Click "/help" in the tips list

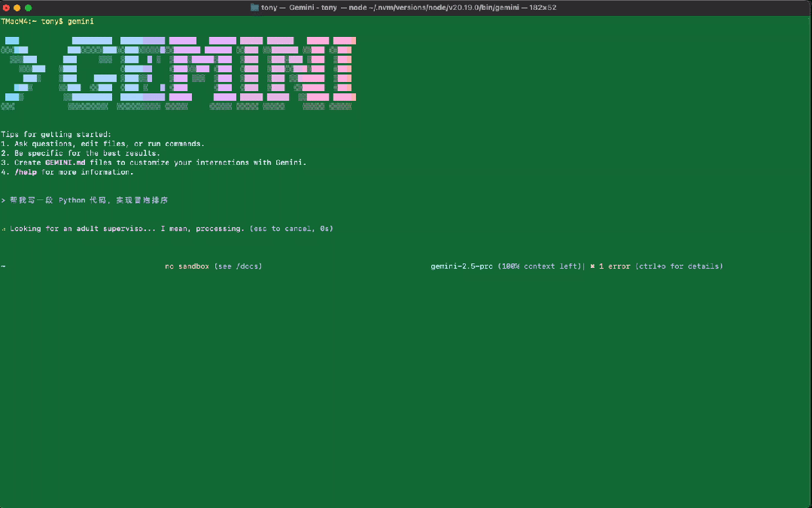point(25,172)
